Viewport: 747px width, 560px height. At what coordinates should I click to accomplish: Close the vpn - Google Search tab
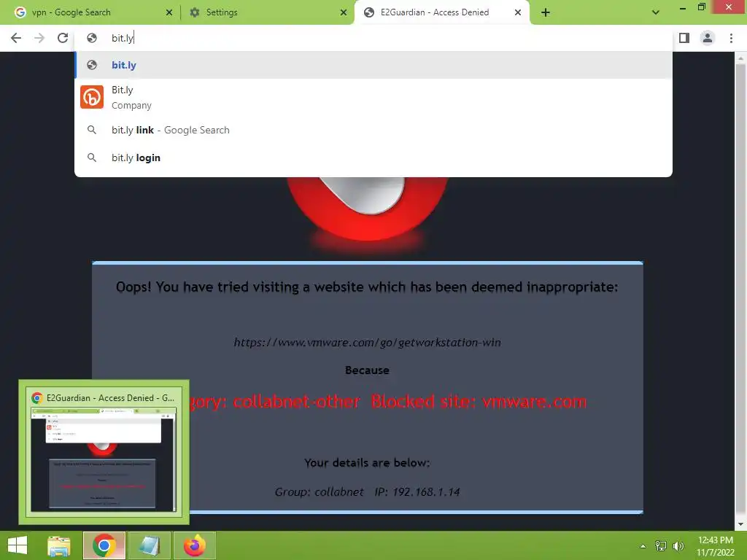coord(169,12)
